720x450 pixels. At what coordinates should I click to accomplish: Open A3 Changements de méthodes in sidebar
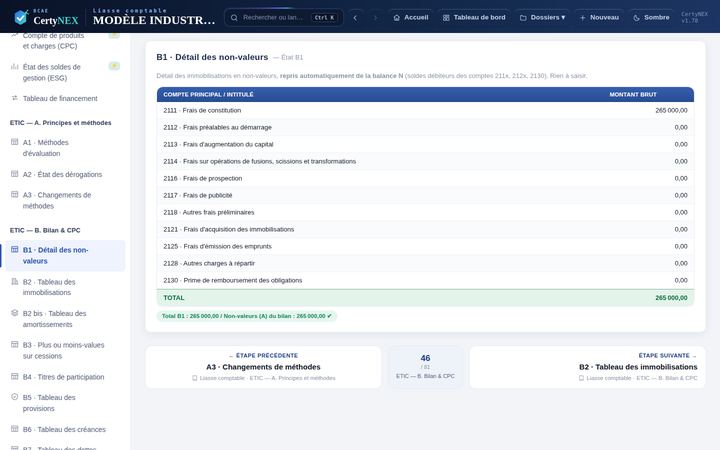coord(65,200)
